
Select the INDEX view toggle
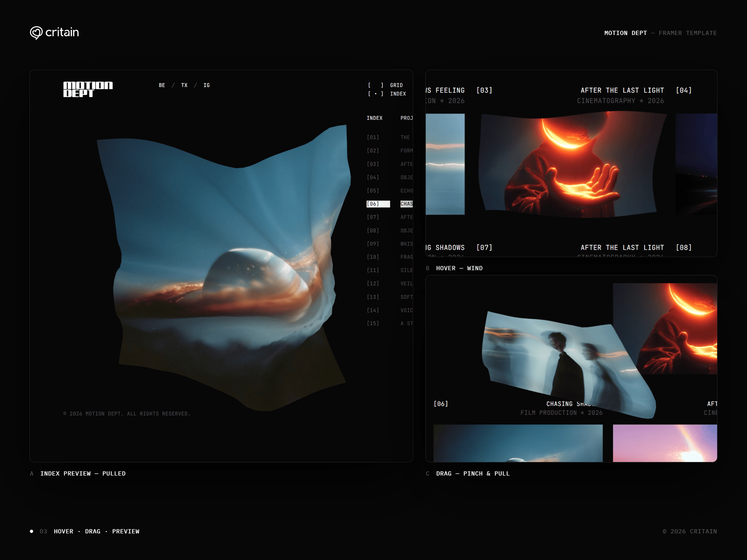coord(387,94)
